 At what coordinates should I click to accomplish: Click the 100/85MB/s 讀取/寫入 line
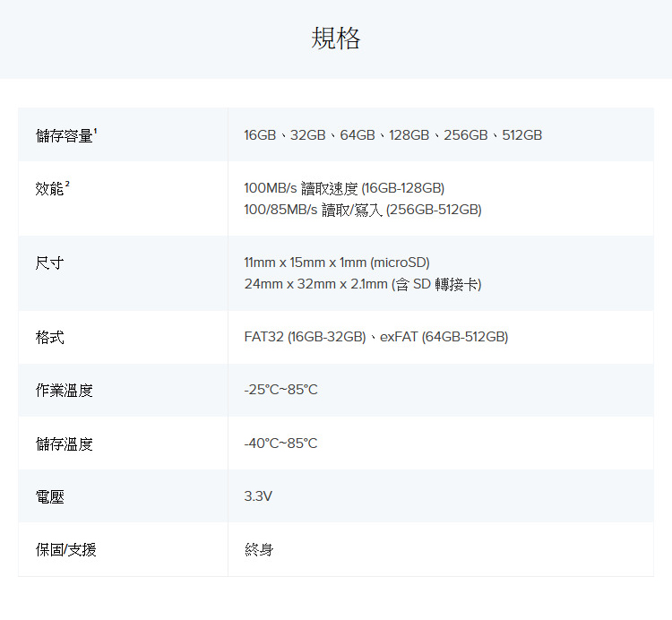(362, 210)
